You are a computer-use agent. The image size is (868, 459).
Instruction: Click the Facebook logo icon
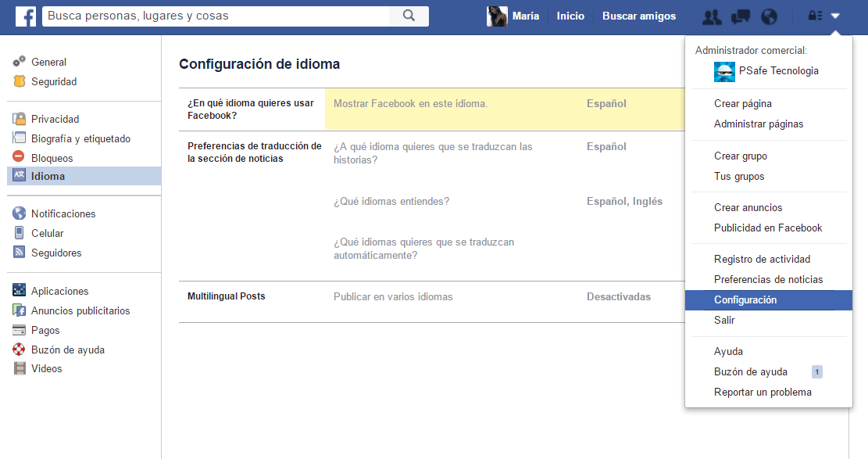26,16
